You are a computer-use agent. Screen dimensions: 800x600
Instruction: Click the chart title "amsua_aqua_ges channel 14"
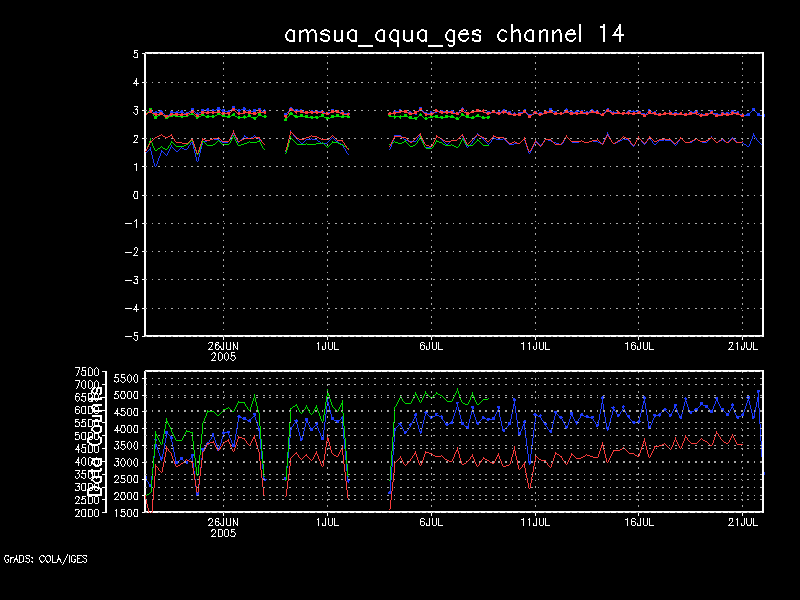coord(454,33)
